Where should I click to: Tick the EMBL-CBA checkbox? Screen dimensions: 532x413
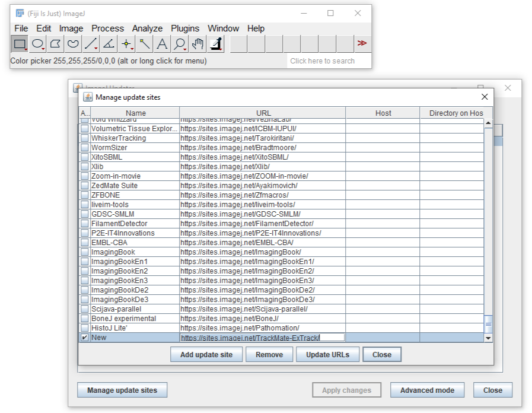pos(84,243)
